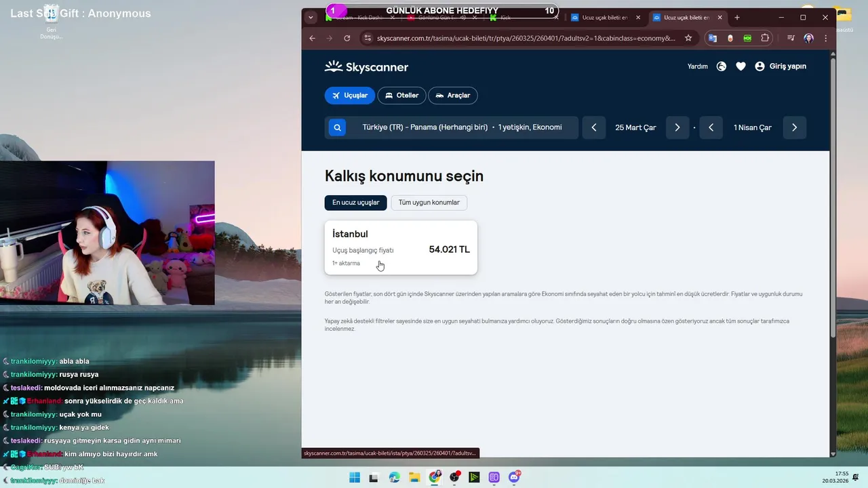This screenshot has height=488, width=868.
Task: Click chat message "kenya ya gidek"
Action: 84,428
